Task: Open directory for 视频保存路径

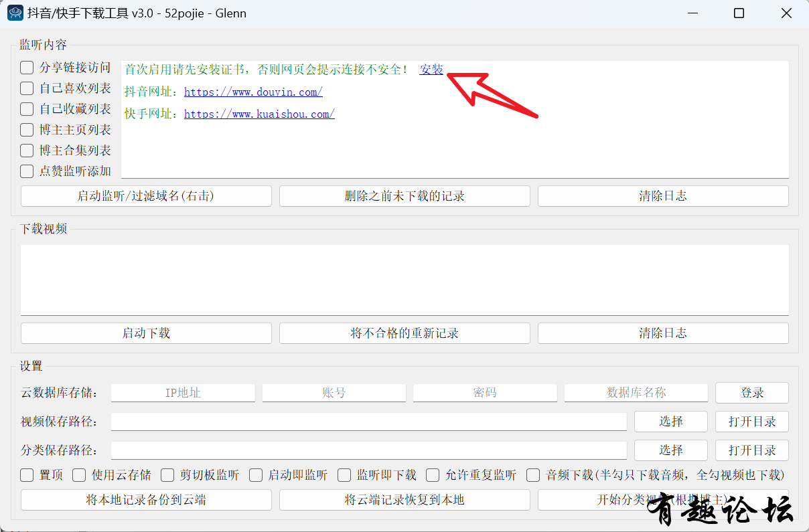Action: coord(752,422)
